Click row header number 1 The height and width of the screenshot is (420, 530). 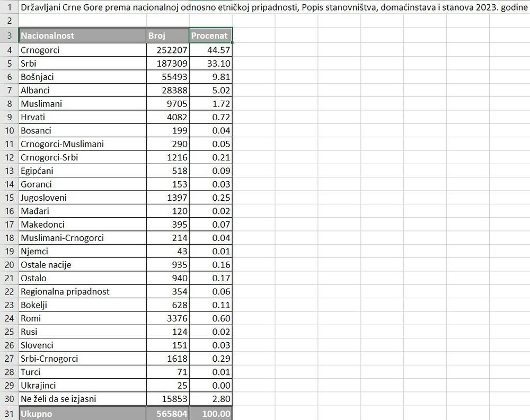pyautogui.click(x=9, y=8)
